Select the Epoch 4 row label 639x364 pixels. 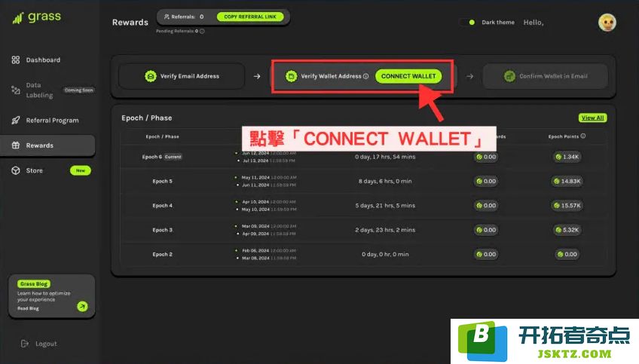click(162, 206)
